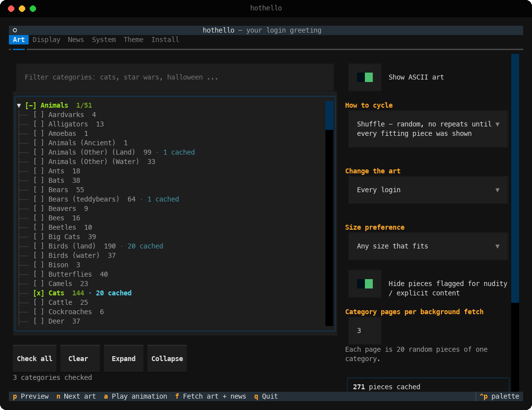The image size is (532, 410).
Task: Click the Expand button
Action: (124, 359)
